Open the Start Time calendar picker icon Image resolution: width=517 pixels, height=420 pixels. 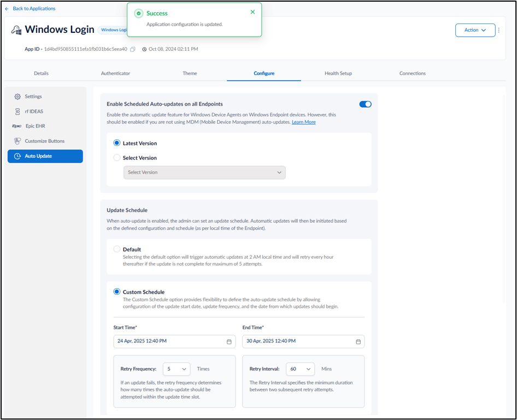(x=229, y=341)
